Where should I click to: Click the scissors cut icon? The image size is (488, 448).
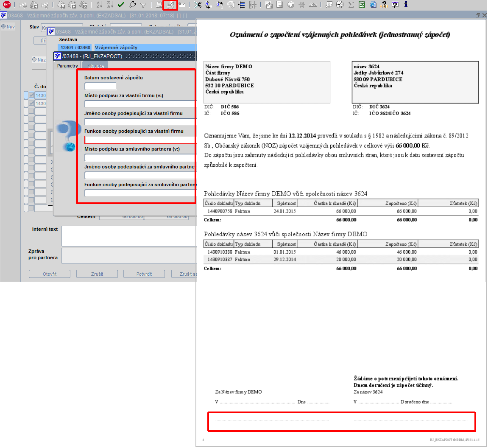(197, 5)
